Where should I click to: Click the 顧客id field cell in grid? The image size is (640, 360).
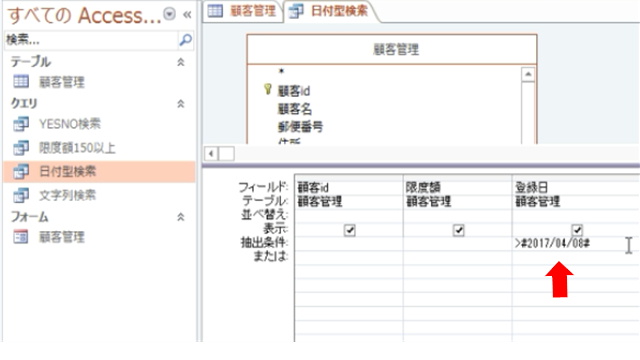click(x=349, y=187)
